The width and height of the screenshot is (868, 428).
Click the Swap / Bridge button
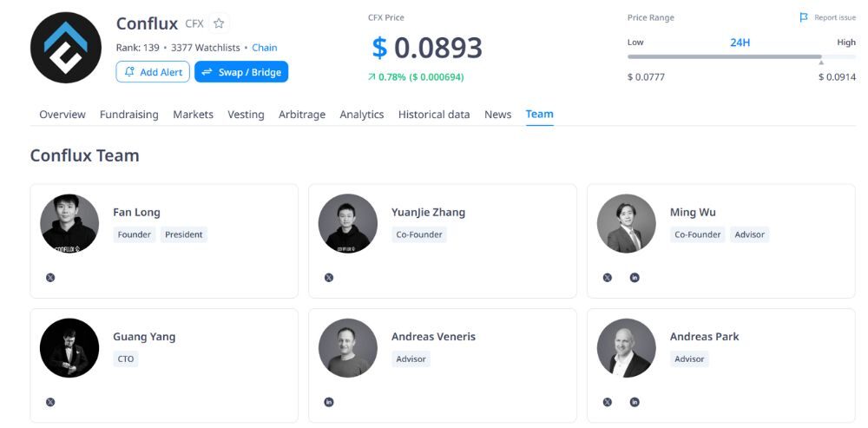[x=241, y=72]
